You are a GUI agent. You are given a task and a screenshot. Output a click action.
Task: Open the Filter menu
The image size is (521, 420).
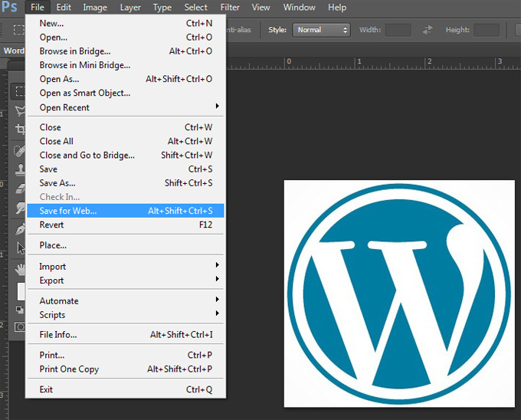[x=230, y=8]
